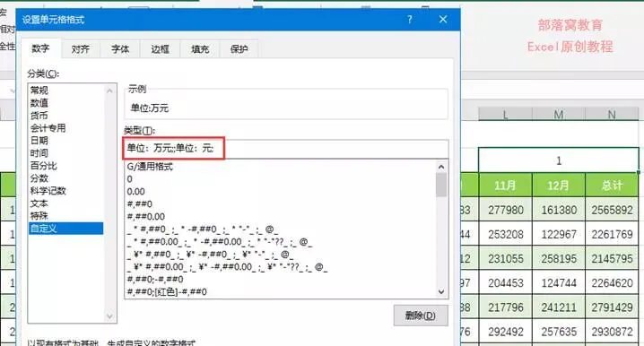The image size is (644, 346).
Task: Click the 删除(D) button
Action: click(421, 316)
